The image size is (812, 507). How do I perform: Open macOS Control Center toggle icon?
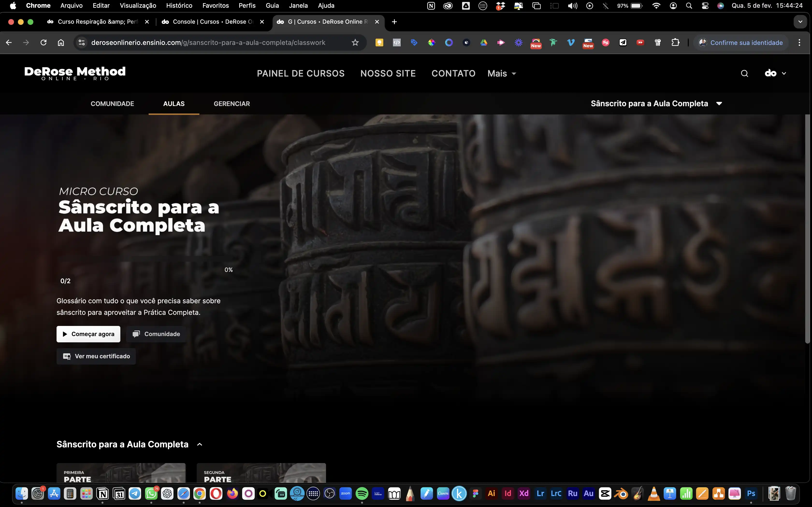click(705, 6)
